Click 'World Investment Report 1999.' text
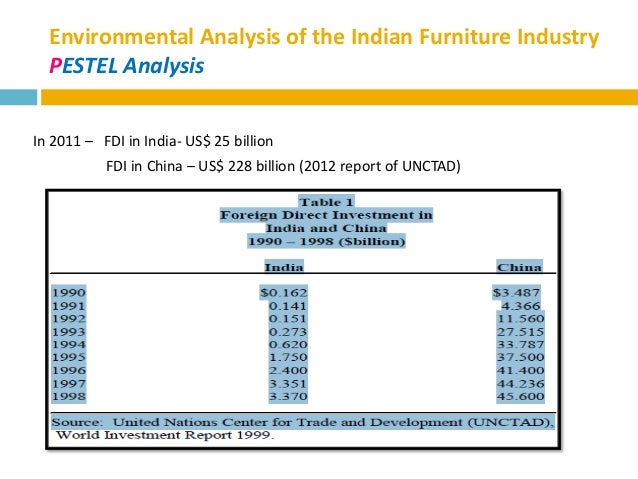The height and width of the screenshot is (479, 638). 165,435
